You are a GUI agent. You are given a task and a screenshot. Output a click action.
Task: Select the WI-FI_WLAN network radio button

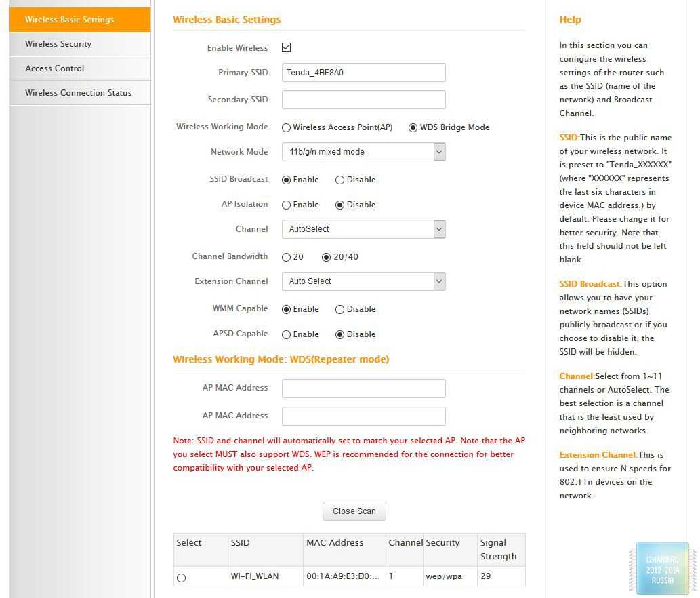tap(181, 578)
